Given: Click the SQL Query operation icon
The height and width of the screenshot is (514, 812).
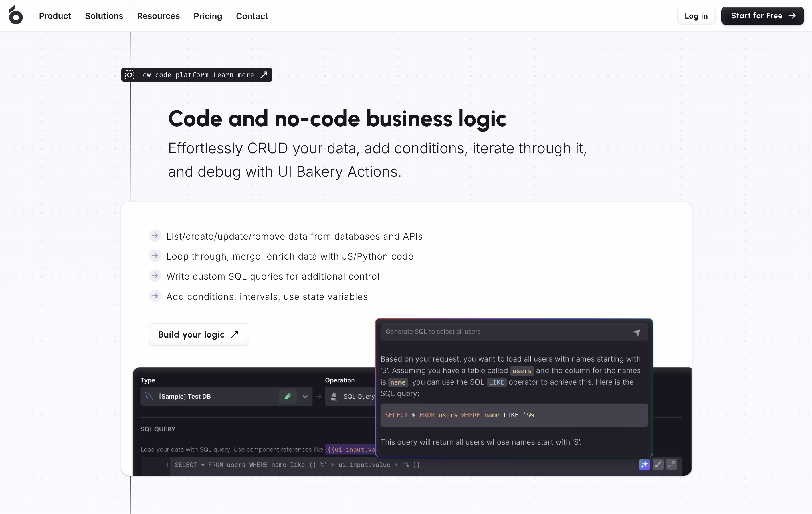Looking at the screenshot, I should point(334,397).
